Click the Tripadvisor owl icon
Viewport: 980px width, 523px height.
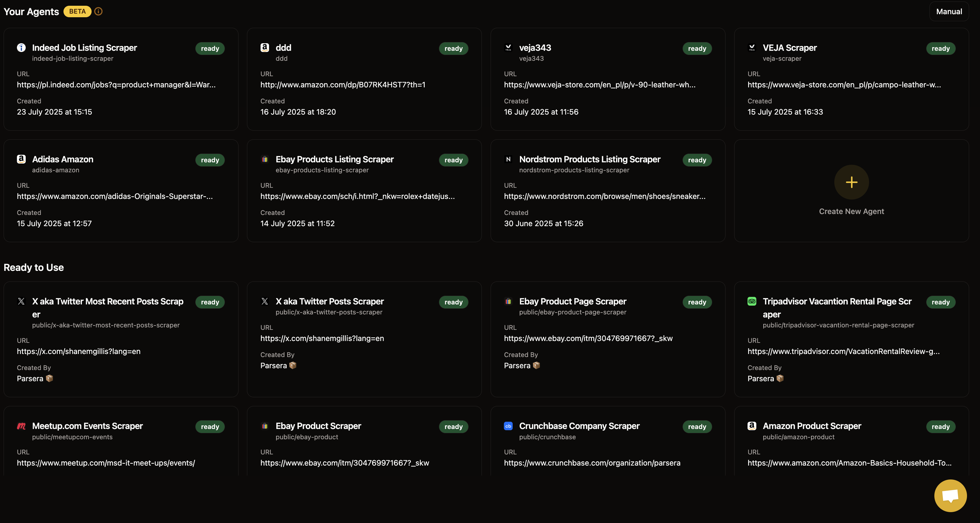752,301
